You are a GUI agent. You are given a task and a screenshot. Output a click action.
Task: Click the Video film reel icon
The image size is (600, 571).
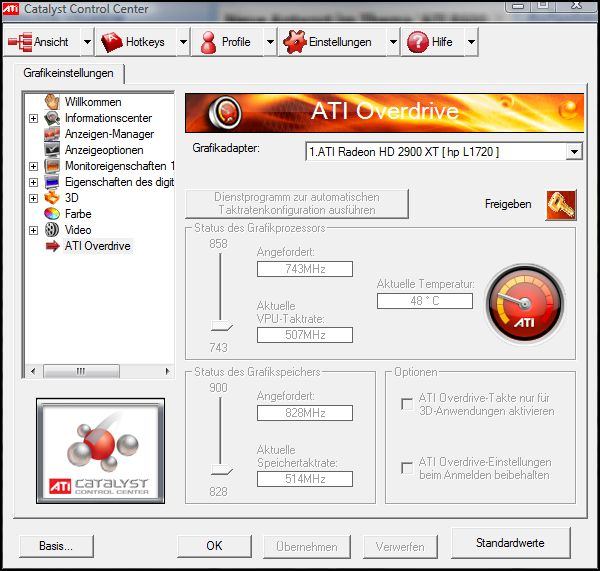[52, 230]
